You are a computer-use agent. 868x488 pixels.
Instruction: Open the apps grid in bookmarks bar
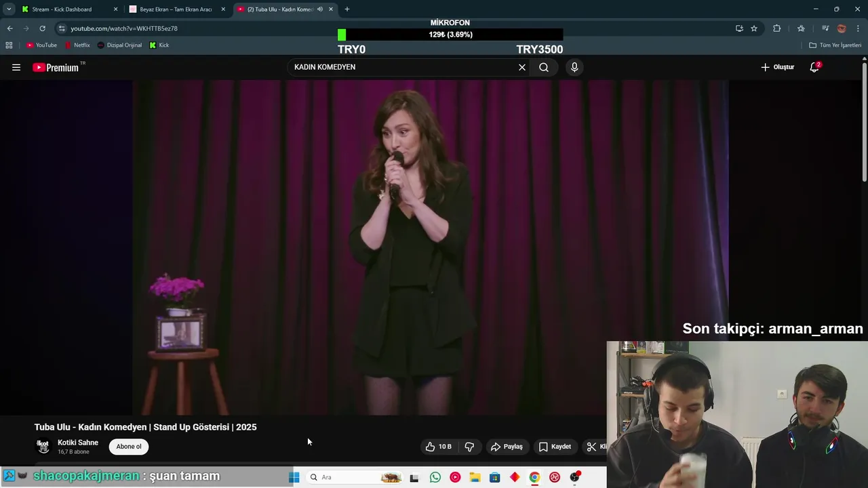[x=9, y=45]
